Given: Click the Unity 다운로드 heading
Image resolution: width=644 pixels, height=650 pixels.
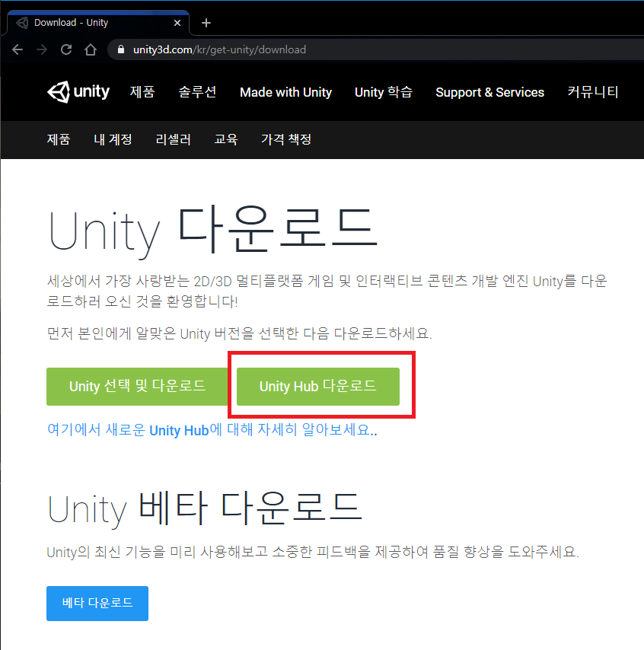Looking at the screenshot, I should point(212,231).
